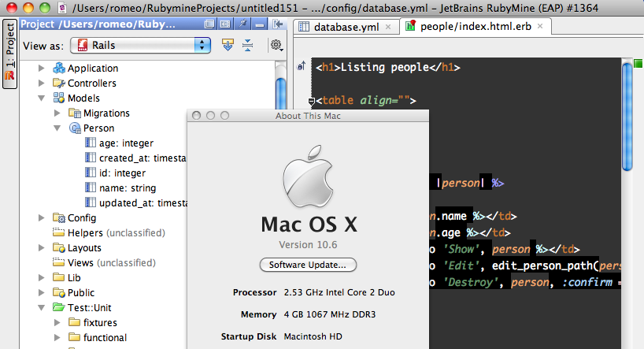
Task: Select the Person model icon
Action: (75, 128)
